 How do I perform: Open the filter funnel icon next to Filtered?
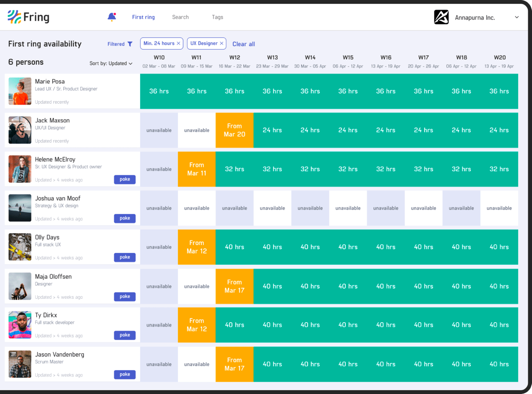(x=130, y=43)
